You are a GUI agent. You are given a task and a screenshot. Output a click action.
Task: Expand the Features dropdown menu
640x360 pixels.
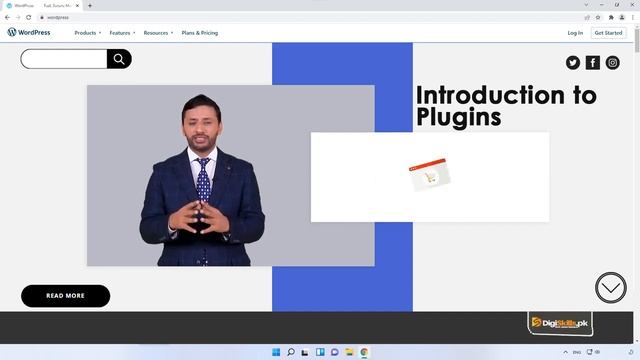[122, 33]
